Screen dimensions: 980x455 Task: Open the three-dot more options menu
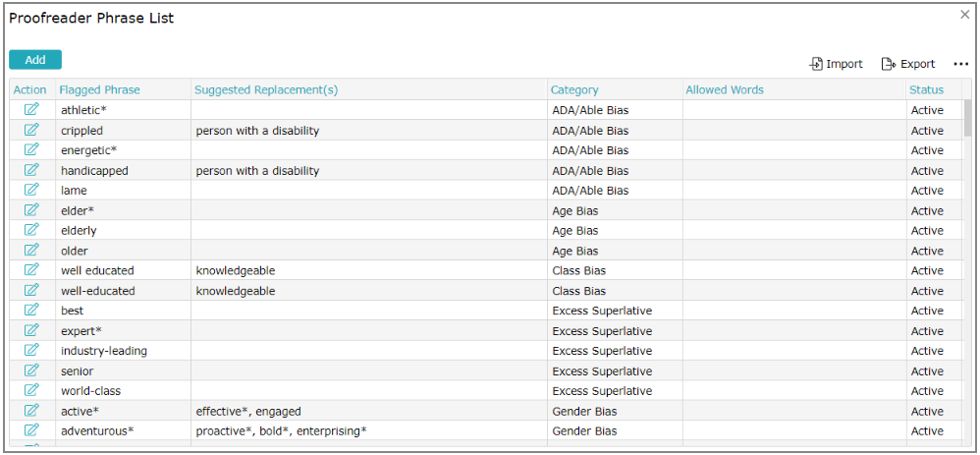(960, 64)
